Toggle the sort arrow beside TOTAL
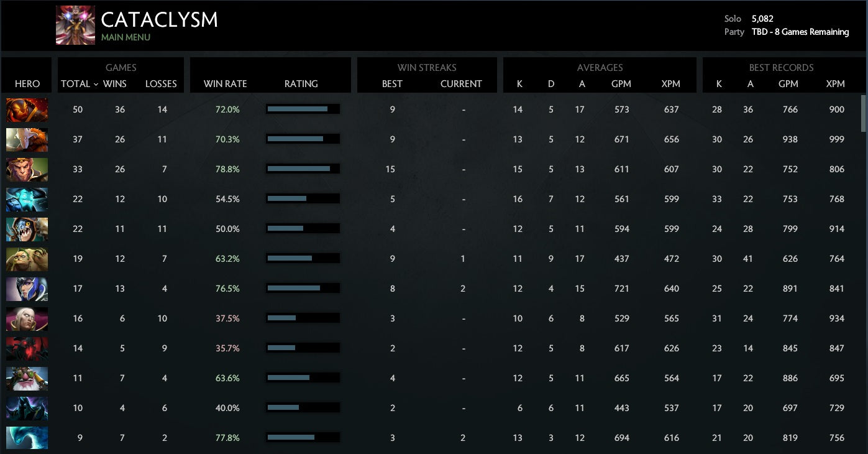 coord(96,84)
